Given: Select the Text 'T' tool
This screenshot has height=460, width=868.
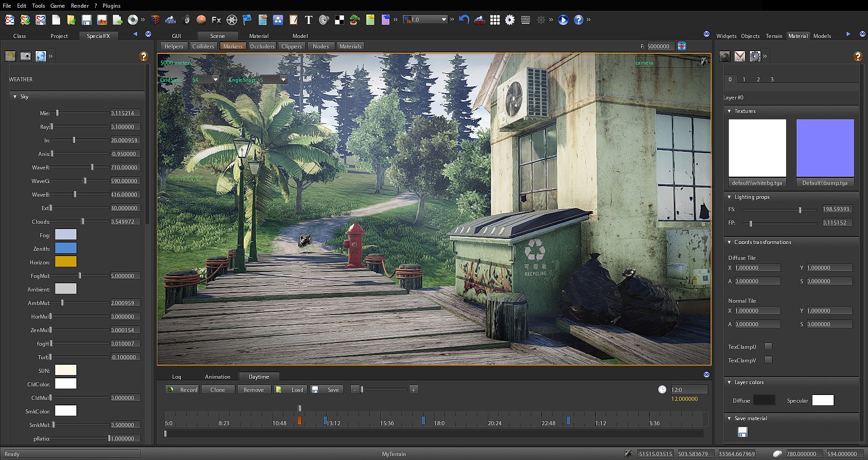Looking at the screenshot, I should 308,20.
